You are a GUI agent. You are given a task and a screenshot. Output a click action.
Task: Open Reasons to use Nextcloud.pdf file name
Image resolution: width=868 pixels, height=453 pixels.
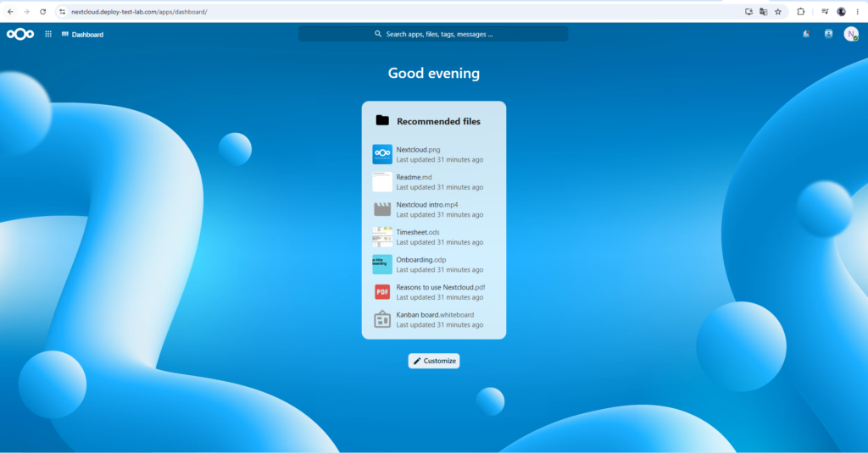pos(441,288)
